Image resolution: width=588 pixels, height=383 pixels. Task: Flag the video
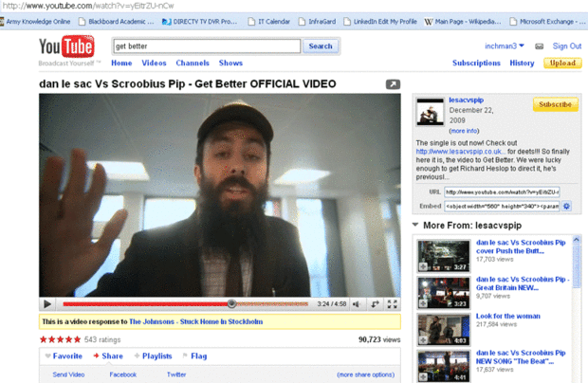coord(194,356)
